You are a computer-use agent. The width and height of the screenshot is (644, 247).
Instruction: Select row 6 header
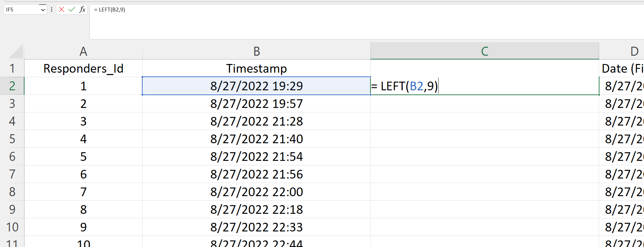(12, 156)
